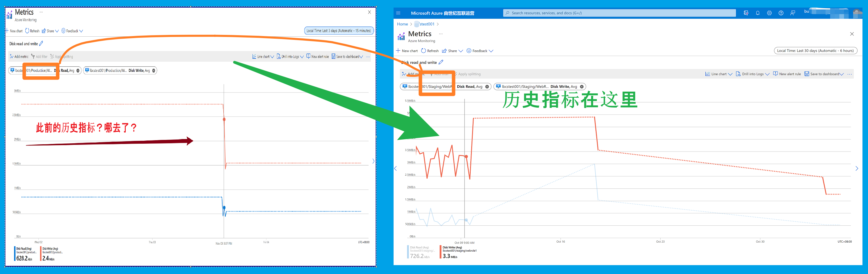Click the notifications bell in Azure header
868x274 pixels.
(757, 13)
